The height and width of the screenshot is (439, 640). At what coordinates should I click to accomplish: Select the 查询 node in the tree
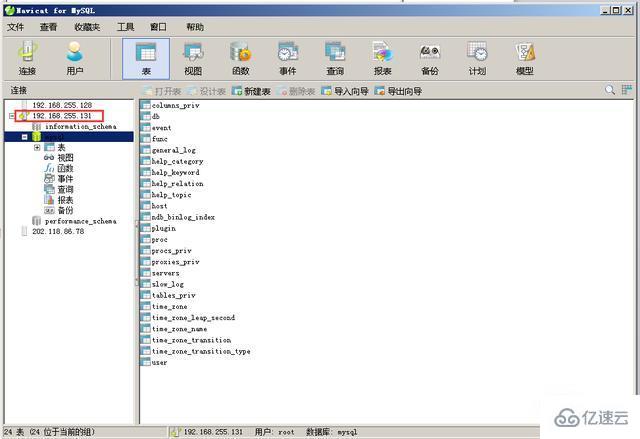pos(65,189)
